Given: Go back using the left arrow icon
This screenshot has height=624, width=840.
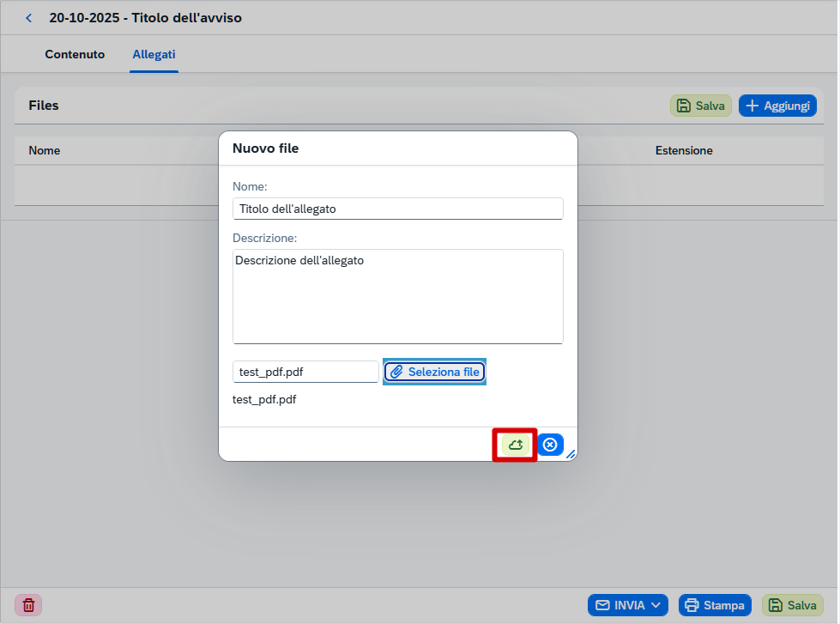Looking at the screenshot, I should [29, 18].
